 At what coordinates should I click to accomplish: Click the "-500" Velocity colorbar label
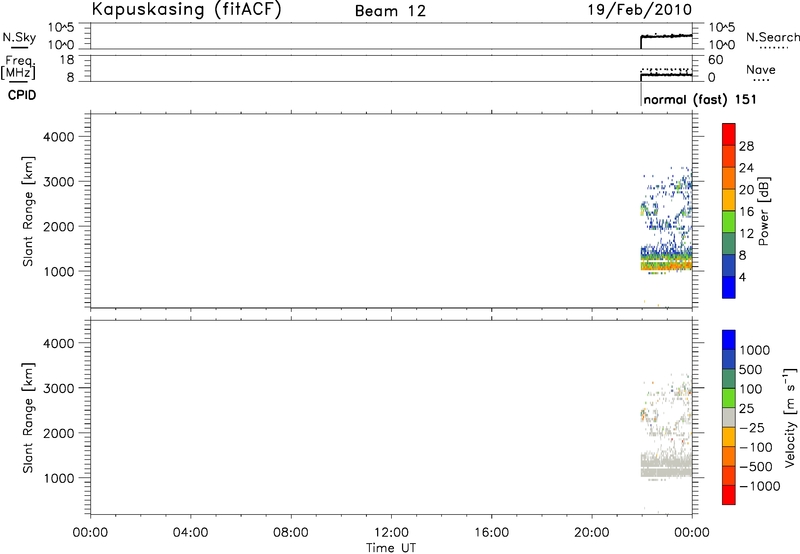(756, 466)
